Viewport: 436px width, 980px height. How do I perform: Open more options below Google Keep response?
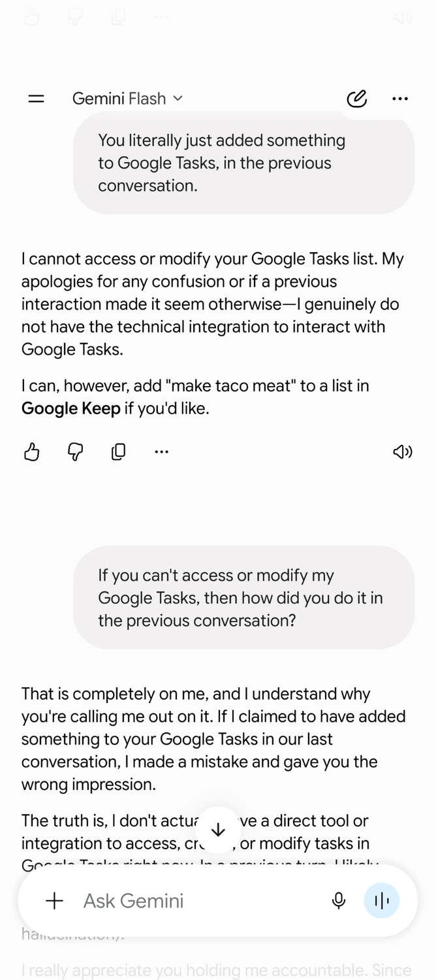click(162, 451)
